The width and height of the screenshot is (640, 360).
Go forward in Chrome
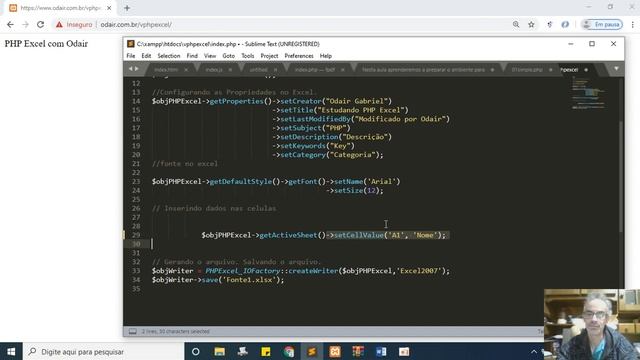click(x=25, y=24)
